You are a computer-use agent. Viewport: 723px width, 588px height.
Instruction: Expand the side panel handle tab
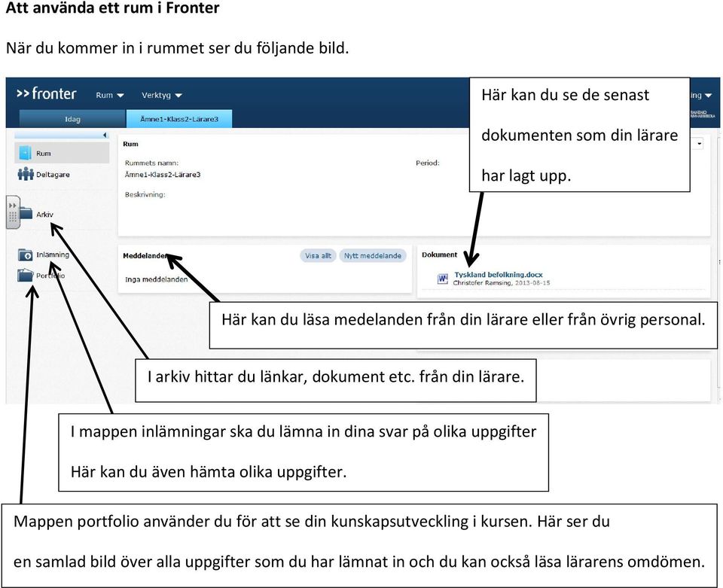coord(13,212)
